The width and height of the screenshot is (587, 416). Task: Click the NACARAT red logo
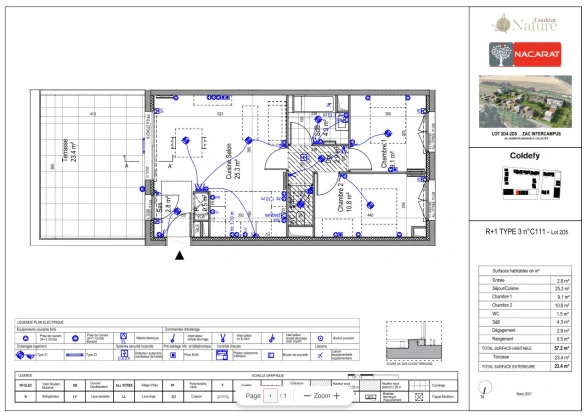click(525, 54)
